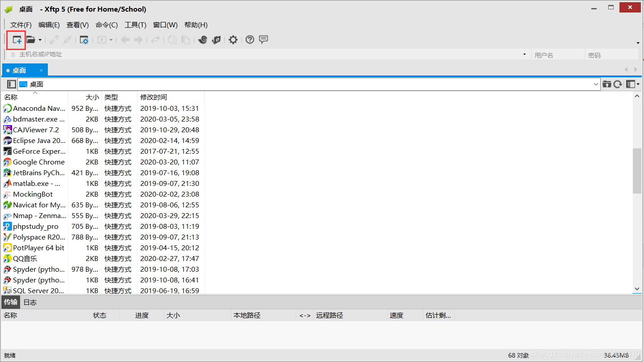Select the 桌面 session tab
The height and width of the screenshot is (362, 644).
25,70
